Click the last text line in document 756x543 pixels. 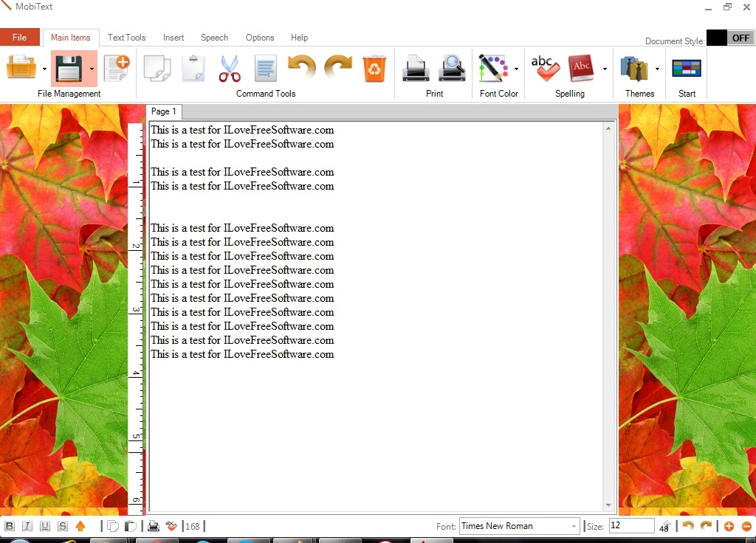point(242,354)
